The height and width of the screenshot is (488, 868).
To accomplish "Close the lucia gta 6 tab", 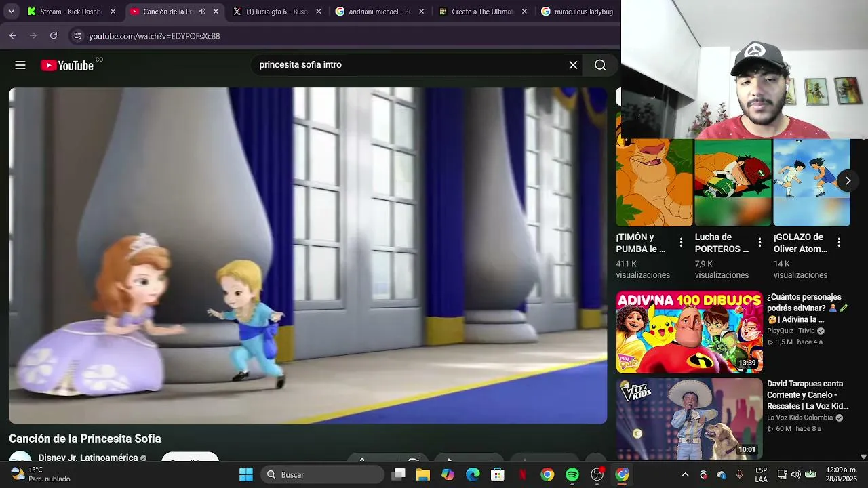I will [x=319, y=12].
